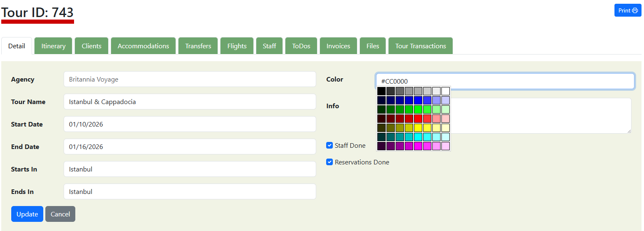Click the Start Date field
This screenshot has height=231, width=644.
pos(190,124)
